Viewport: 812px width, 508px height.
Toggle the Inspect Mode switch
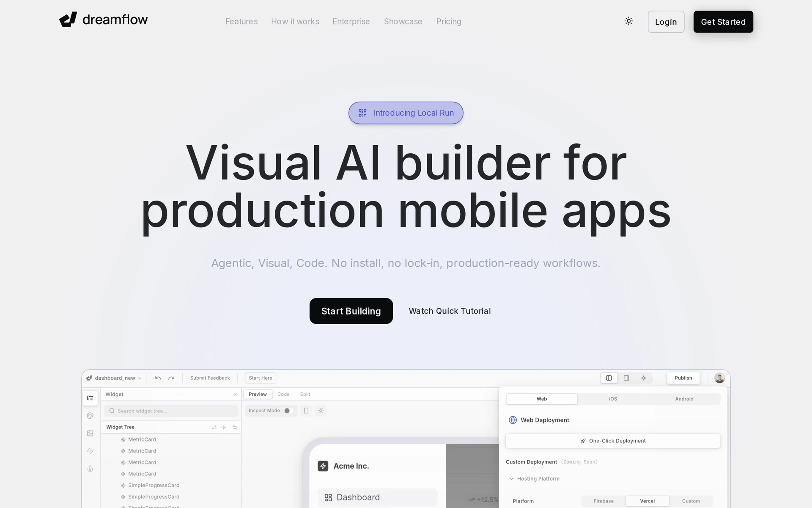(289, 411)
